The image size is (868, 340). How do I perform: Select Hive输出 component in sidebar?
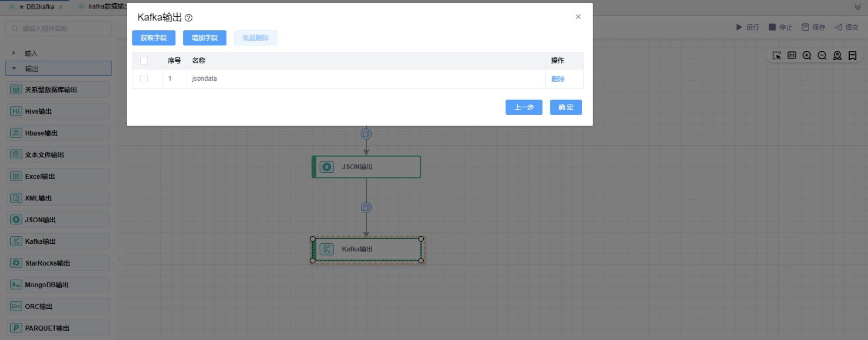tap(58, 111)
